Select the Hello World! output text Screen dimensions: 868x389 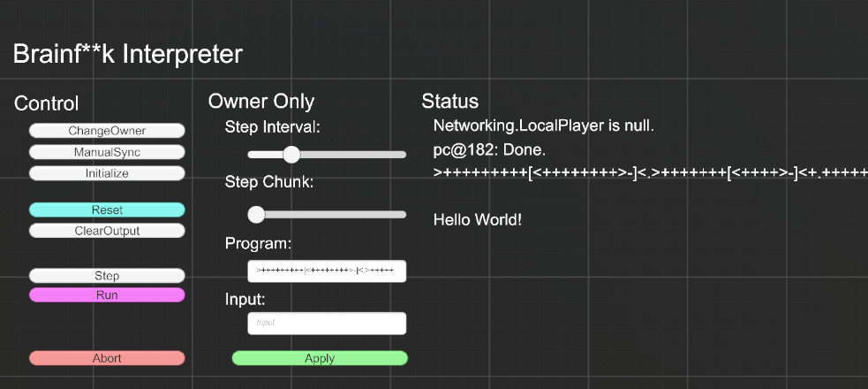(477, 220)
